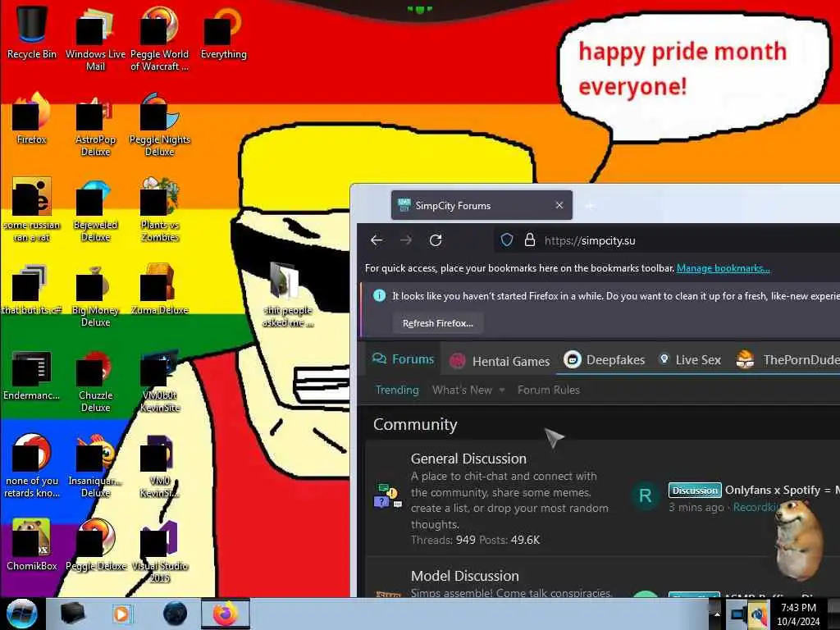This screenshot has width=840, height=630.
Task: Select the VM08ot KevinSite shortcut
Action: coord(159,381)
